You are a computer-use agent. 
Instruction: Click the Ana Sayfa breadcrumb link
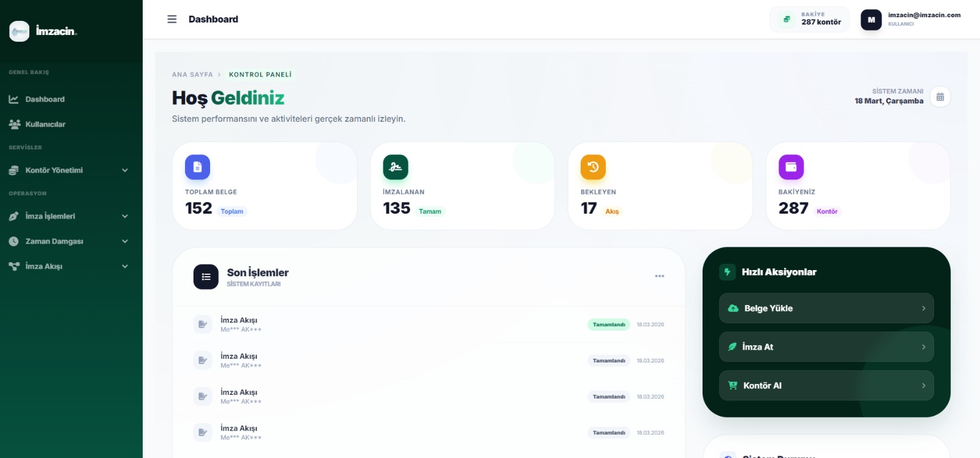tap(192, 75)
